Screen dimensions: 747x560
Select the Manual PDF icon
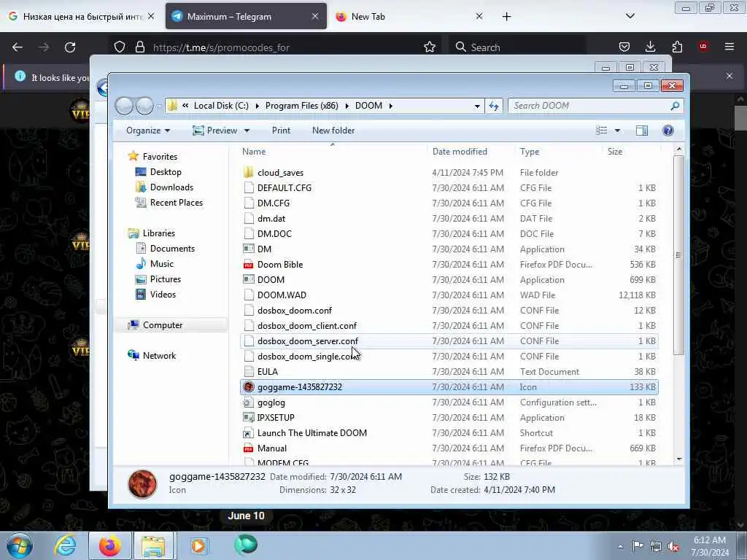pyautogui.click(x=248, y=448)
